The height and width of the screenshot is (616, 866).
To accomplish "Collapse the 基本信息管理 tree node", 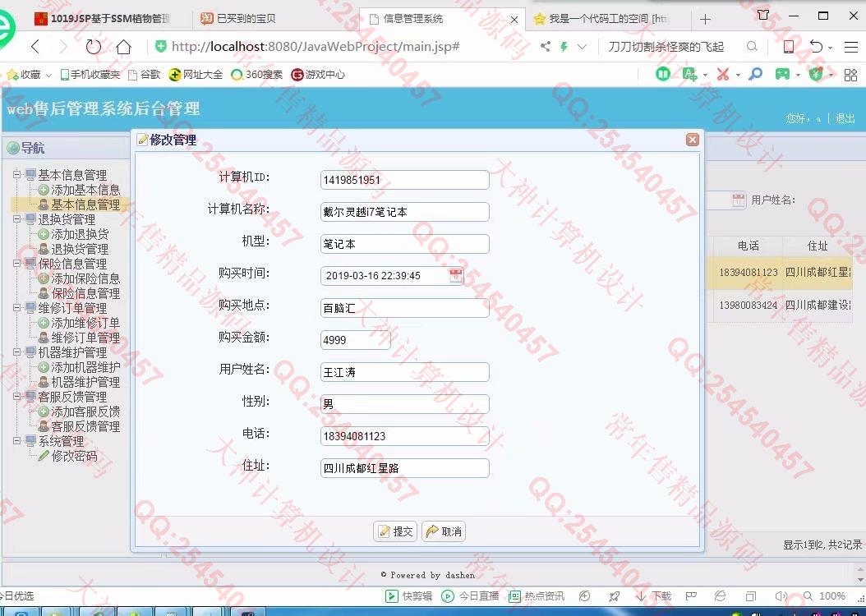I will coord(17,174).
